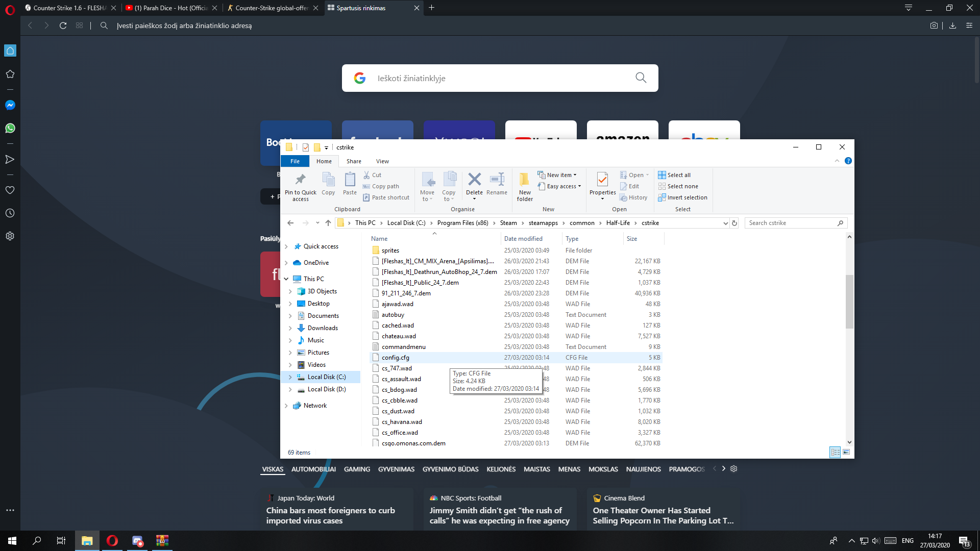Open the File ribbon tab
The height and width of the screenshot is (551, 980).
click(x=295, y=161)
